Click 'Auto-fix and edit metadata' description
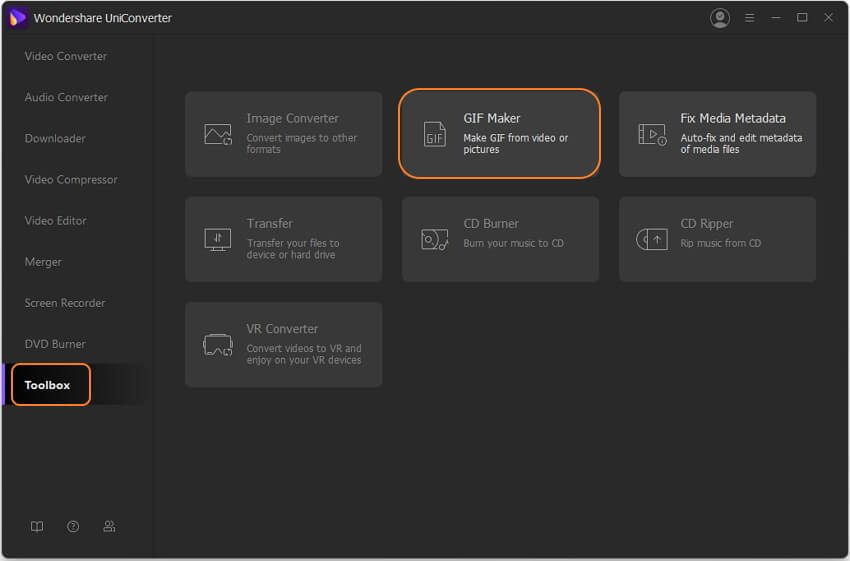This screenshot has width=850, height=561. (x=741, y=144)
